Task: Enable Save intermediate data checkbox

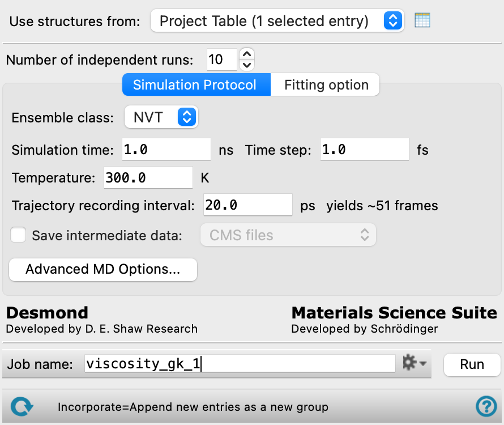Action: tap(18, 235)
